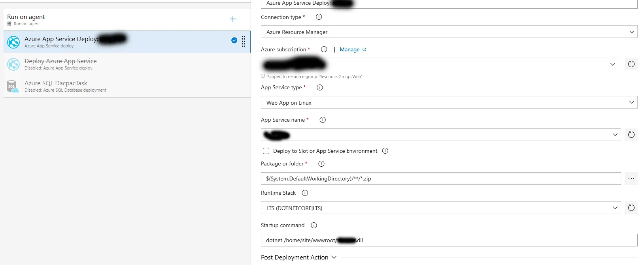644x265 pixels.
Task: Click the blue checkmark on the selected task
Action: click(x=234, y=40)
